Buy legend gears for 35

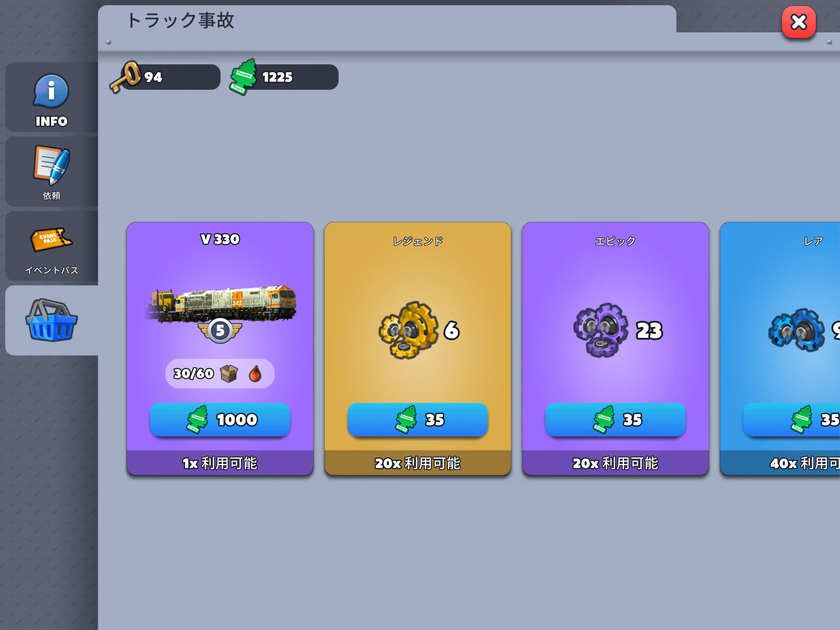tap(418, 420)
